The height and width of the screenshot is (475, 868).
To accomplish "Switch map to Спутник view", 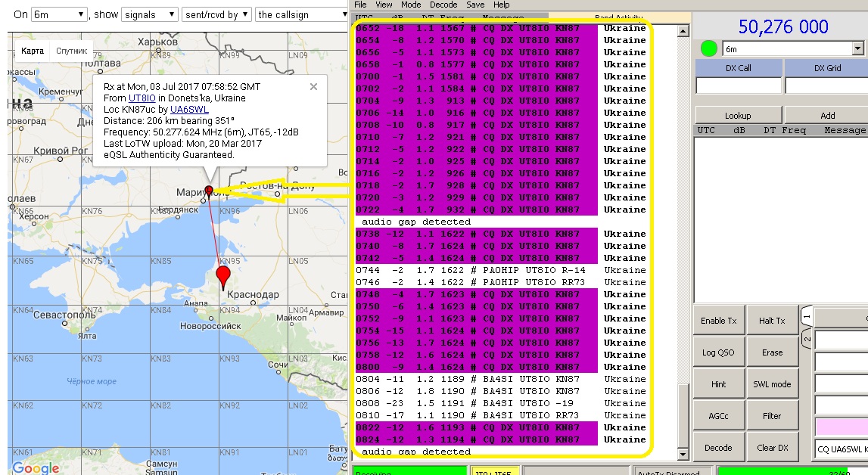I will tap(71, 51).
